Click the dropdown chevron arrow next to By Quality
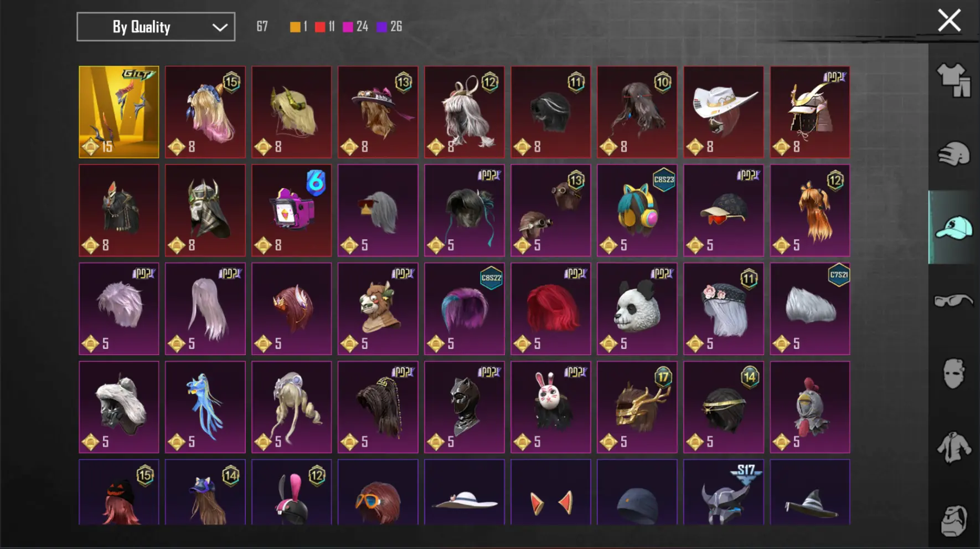The height and width of the screenshot is (549, 980). [x=220, y=27]
